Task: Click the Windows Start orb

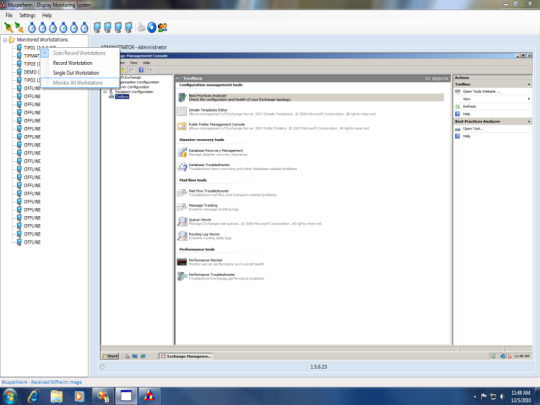Action: pos(10,396)
